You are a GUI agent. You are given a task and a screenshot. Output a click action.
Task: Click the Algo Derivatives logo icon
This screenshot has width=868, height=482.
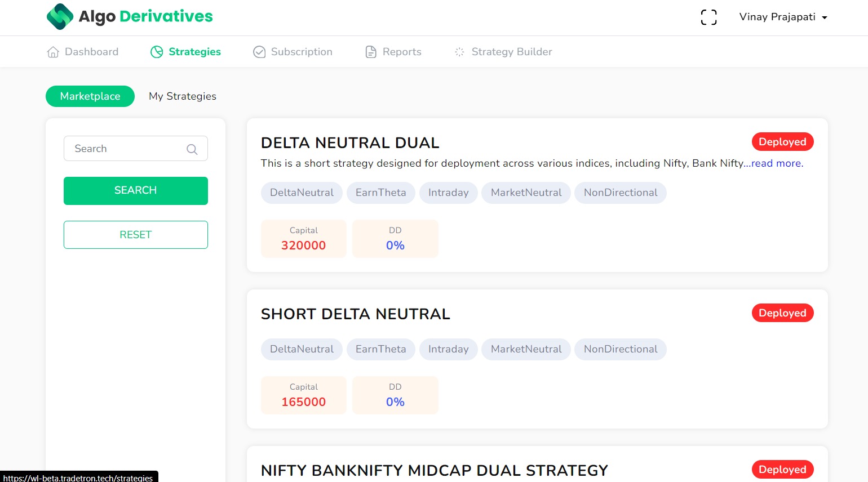(x=60, y=17)
